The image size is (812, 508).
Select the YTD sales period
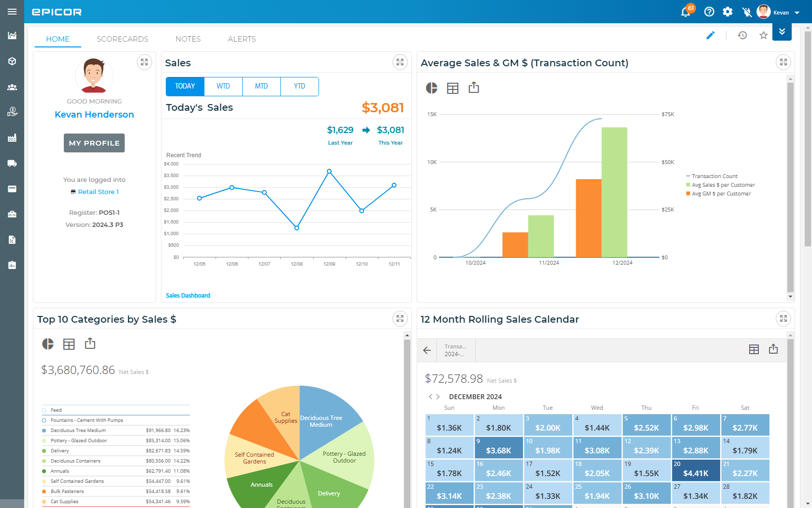(299, 87)
